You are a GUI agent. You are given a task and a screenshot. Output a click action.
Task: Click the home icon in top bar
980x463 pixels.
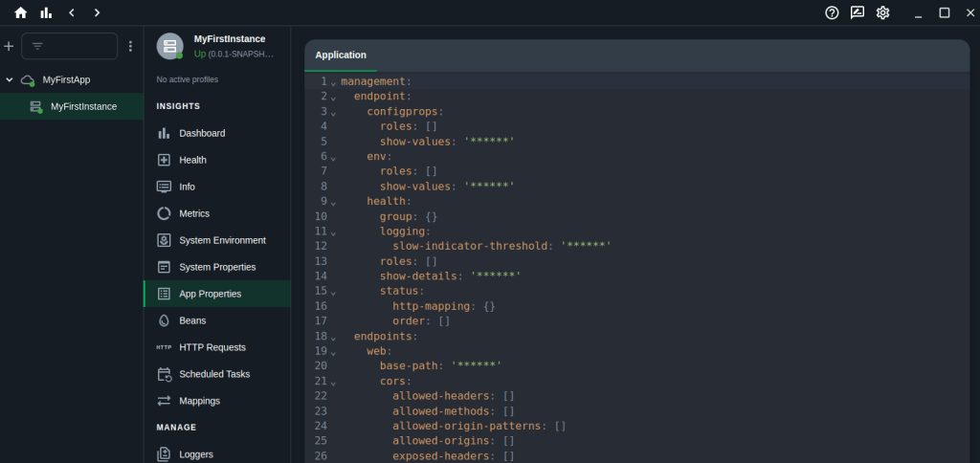tap(20, 12)
